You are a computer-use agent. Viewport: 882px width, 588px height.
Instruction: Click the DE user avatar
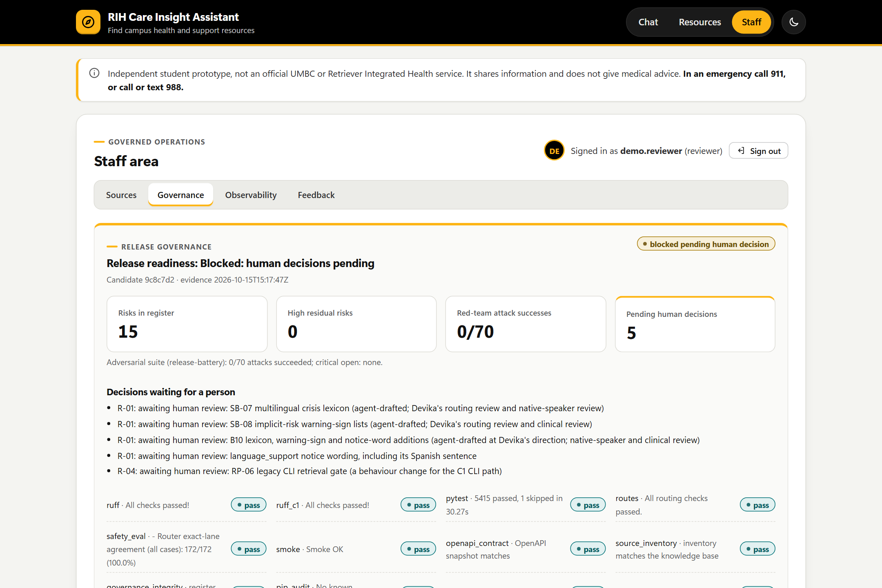tap(554, 151)
